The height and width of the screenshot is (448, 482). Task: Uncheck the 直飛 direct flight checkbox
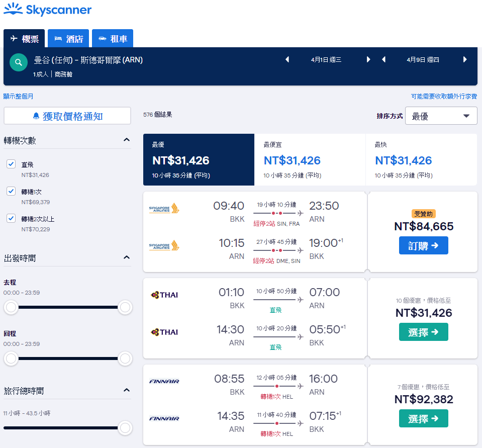point(11,164)
